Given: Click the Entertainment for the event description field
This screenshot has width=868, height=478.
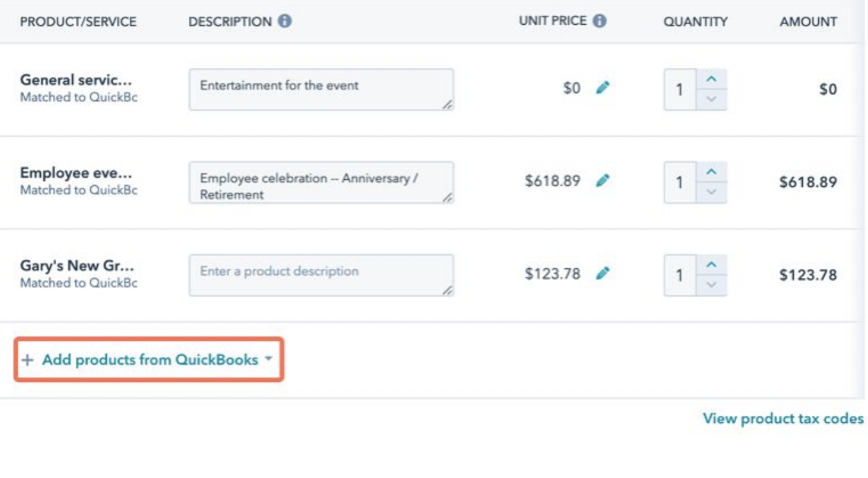Looking at the screenshot, I should click(x=321, y=90).
